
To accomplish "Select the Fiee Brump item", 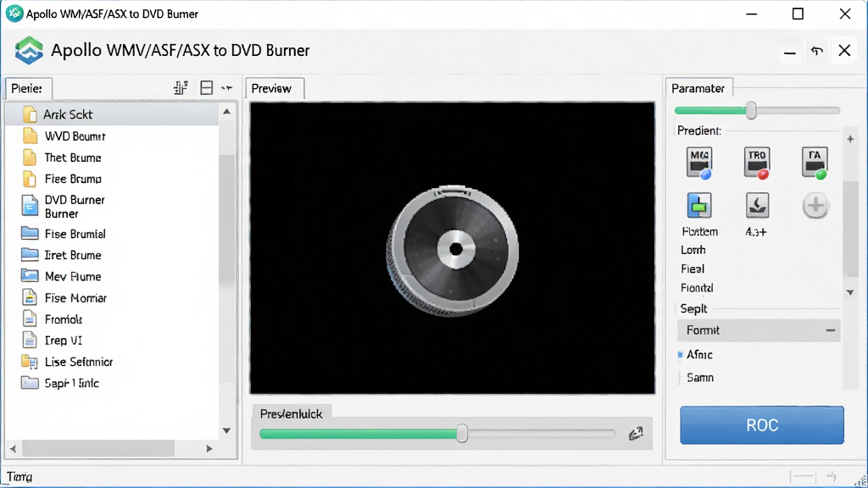I will point(73,179).
